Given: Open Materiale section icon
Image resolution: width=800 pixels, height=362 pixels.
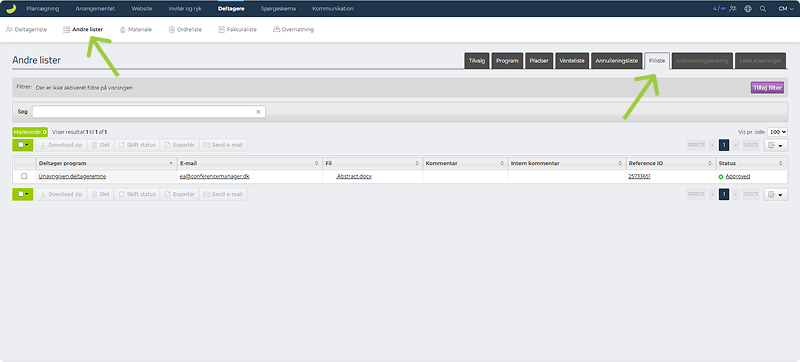Looking at the screenshot, I should tap(122, 30).
